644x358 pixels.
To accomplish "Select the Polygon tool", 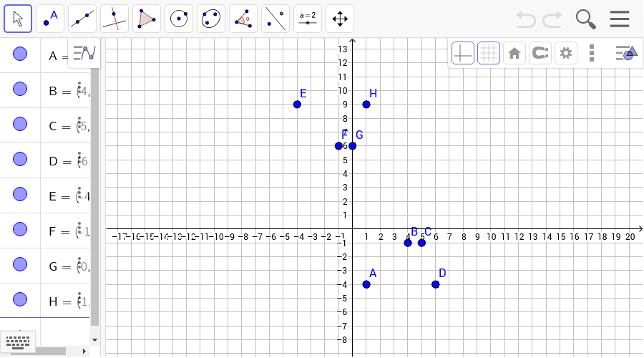I will 147,19.
